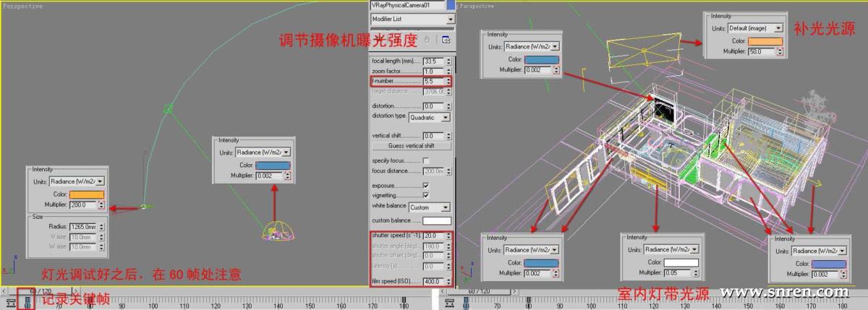Screen dimensions: 868x310
Task: Open Units dropdown in bottom-right corner Intensity panel
Action: coord(818,251)
